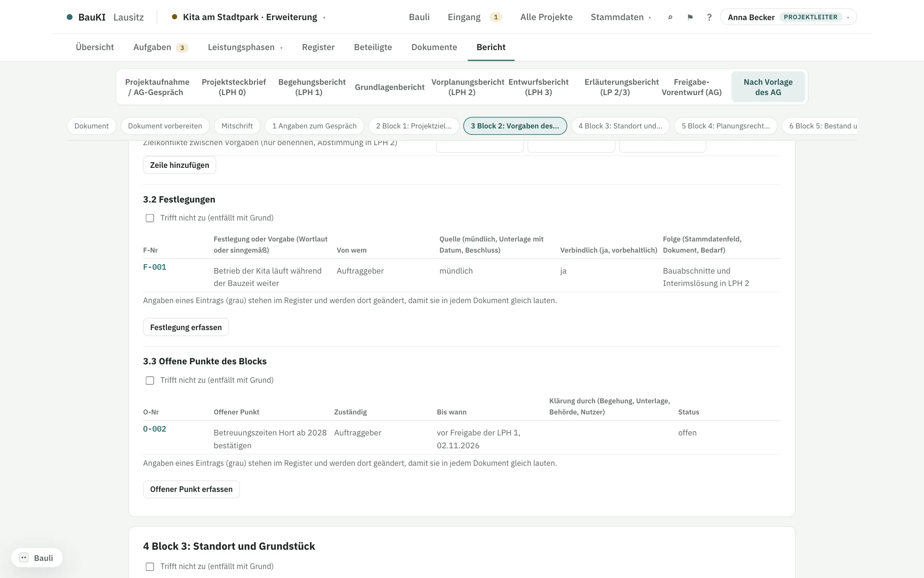Screen dimensions: 924x578
Task: Jump to '4 Block 3: Standort und...' chip
Action: (620, 126)
